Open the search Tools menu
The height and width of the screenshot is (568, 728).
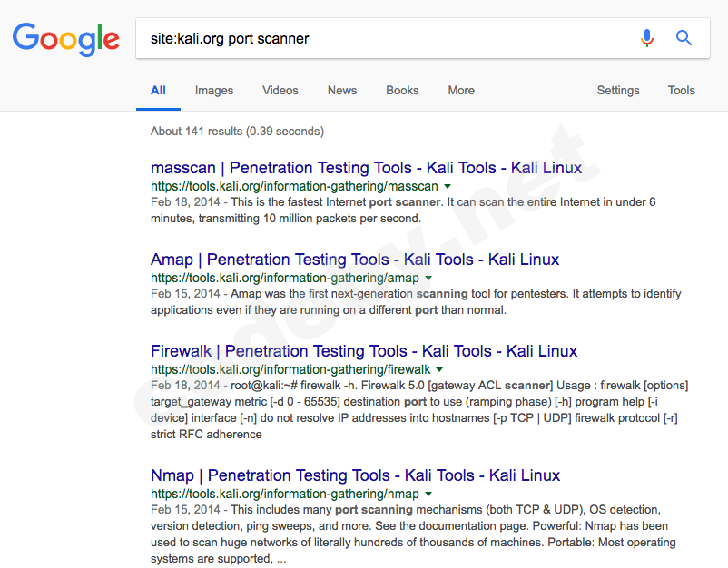681,91
